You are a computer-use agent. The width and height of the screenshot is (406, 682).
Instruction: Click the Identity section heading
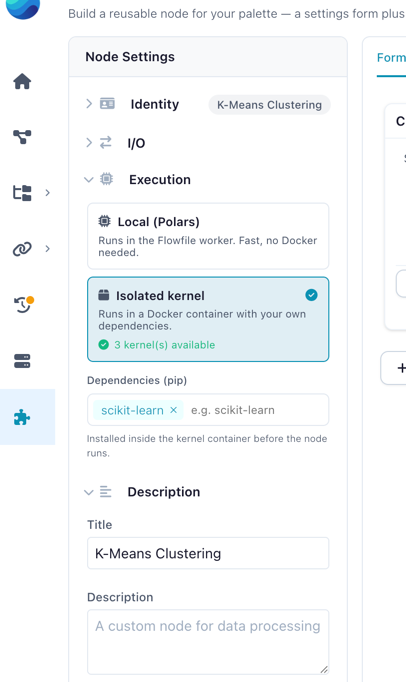154,104
